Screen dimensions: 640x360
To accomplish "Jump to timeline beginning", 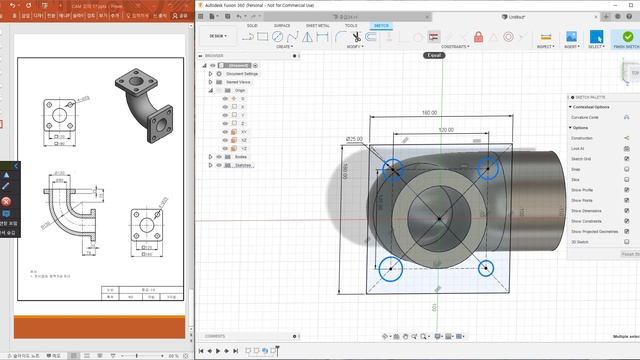I will (201, 351).
